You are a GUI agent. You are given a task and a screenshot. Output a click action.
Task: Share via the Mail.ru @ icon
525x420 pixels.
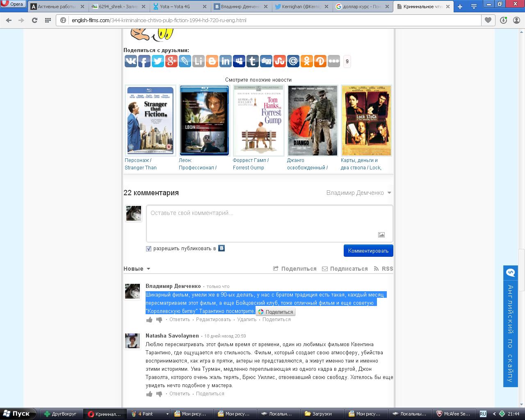(293, 61)
